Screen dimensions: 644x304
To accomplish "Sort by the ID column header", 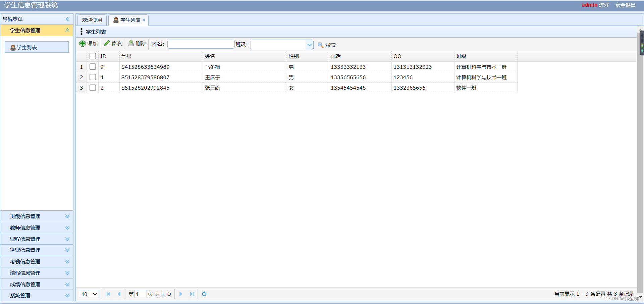I will (109, 56).
